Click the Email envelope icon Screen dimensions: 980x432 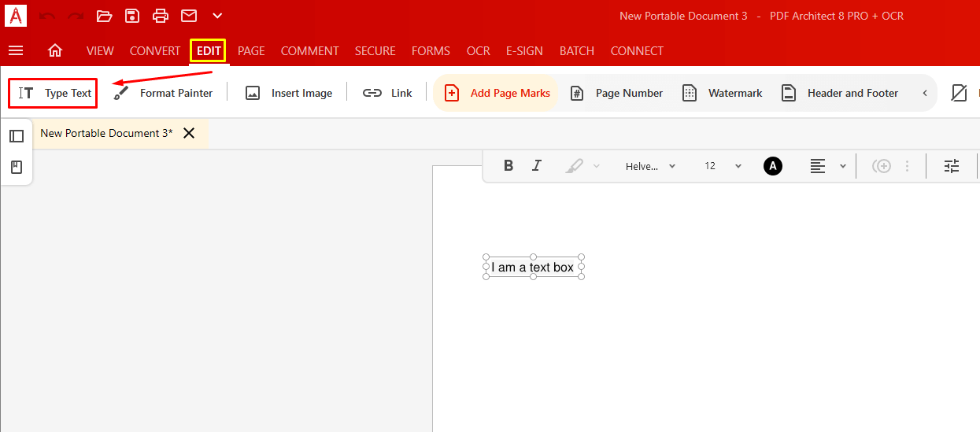coord(189,16)
